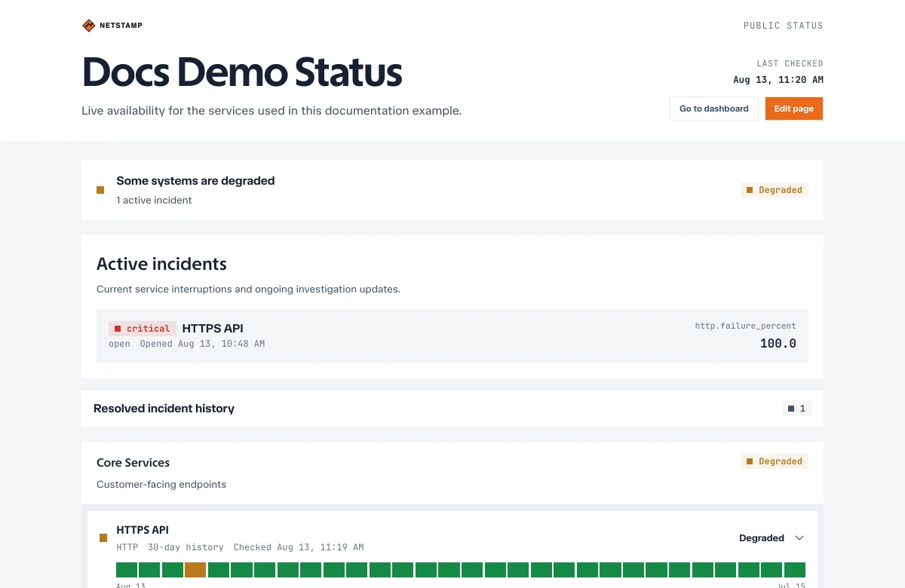Expand the Resolved incident history section
Viewport: 905px width, 588px height.
coord(452,409)
